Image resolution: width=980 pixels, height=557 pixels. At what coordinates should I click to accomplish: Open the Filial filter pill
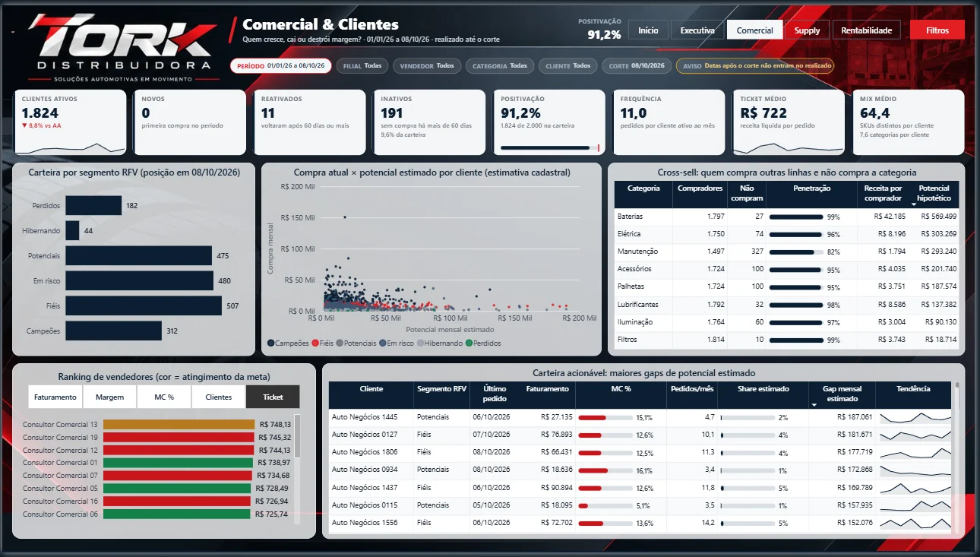tap(362, 66)
